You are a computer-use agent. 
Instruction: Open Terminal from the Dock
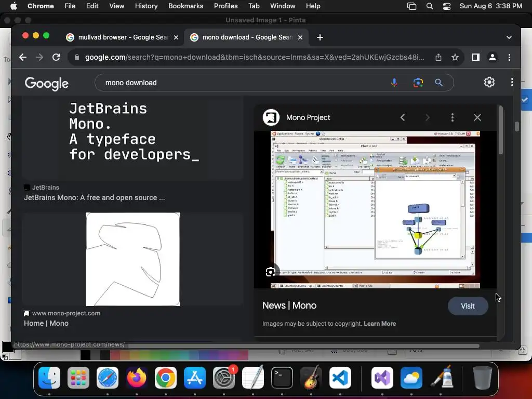(282, 378)
